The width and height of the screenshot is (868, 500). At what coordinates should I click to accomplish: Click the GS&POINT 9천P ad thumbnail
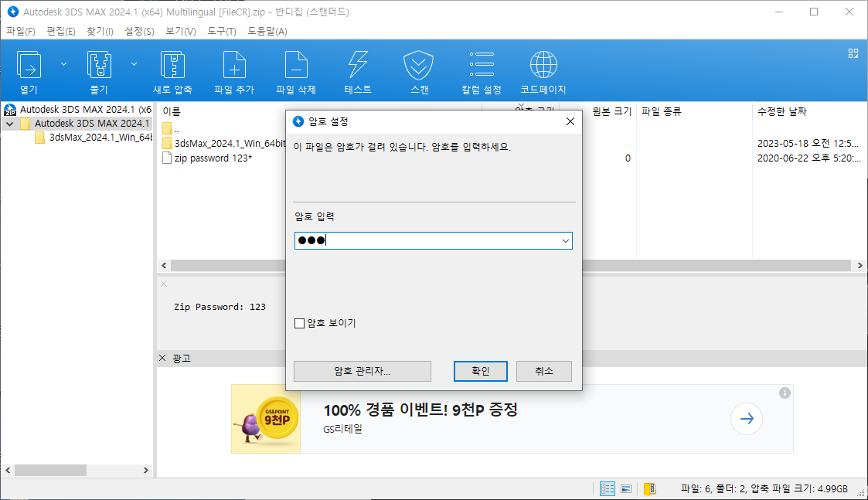pos(266,419)
